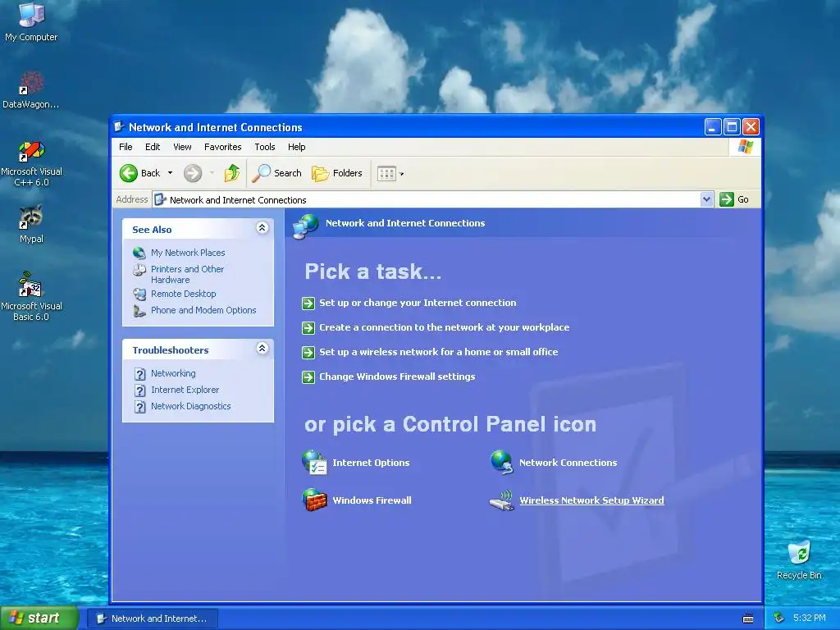Click arrow icon beside Firewall settings task
The width and height of the screenshot is (840, 630).
tap(308, 377)
